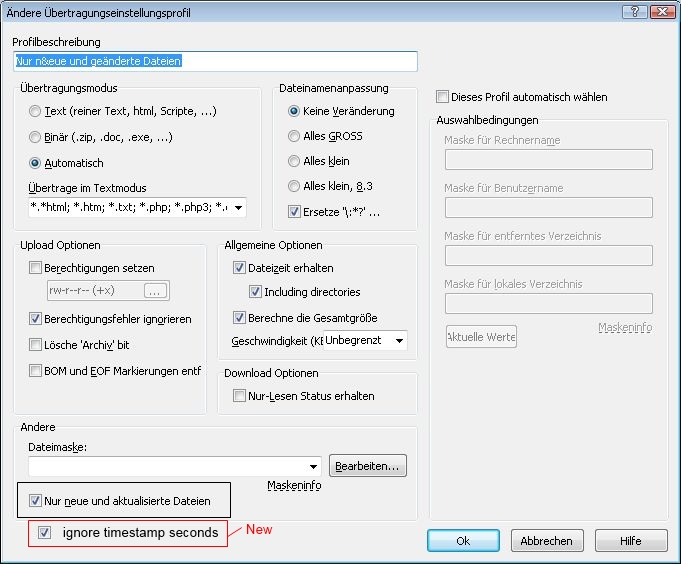Screen dimensions: 681x564
Task: Click the ellipsis button beside rw-r--r-- field
Action: 154,292
